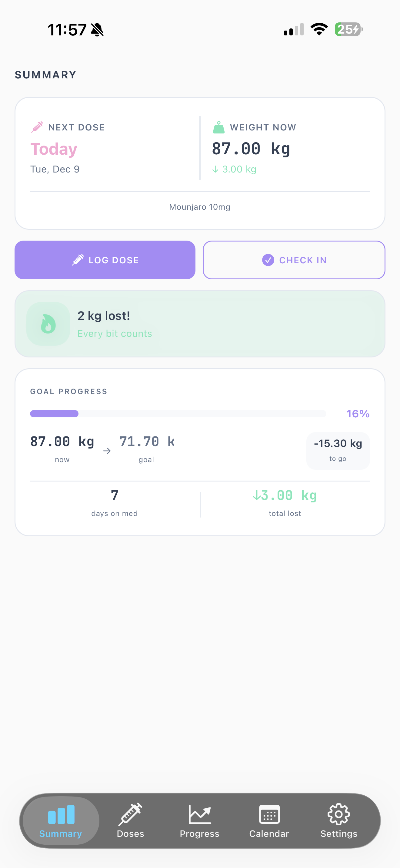Image resolution: width=400 pixels, height=868 pixels.
Task: Click the flame streak icon
Action: click(x=48, y=324)
